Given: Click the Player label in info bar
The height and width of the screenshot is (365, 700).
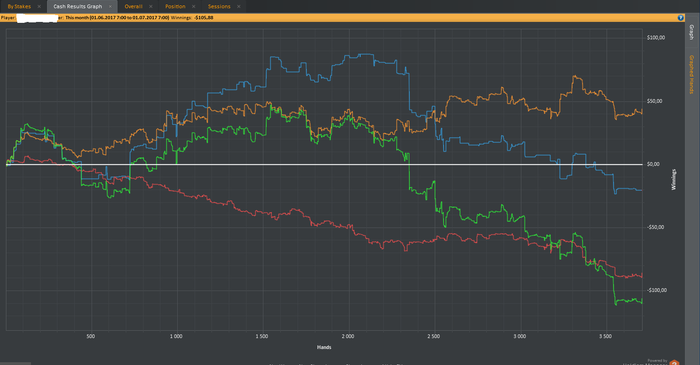Looking at the screenshot, I should coord(8,18).
